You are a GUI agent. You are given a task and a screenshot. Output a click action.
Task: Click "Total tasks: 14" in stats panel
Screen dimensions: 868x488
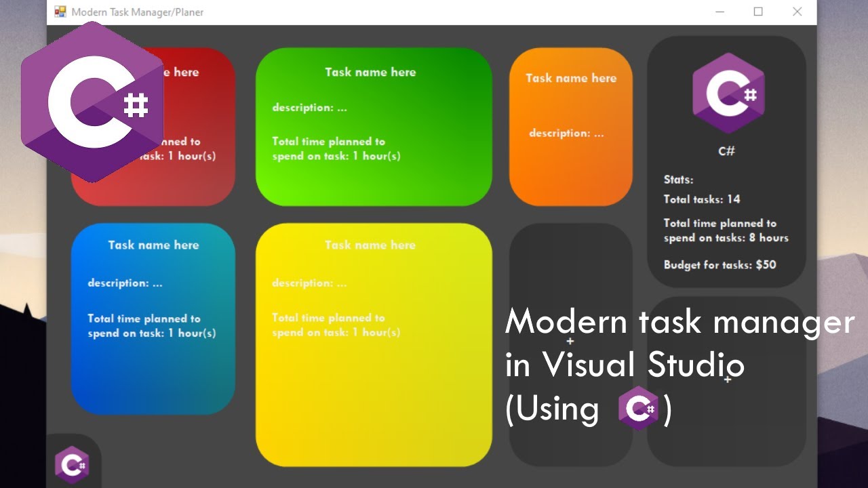coord(702,199)
